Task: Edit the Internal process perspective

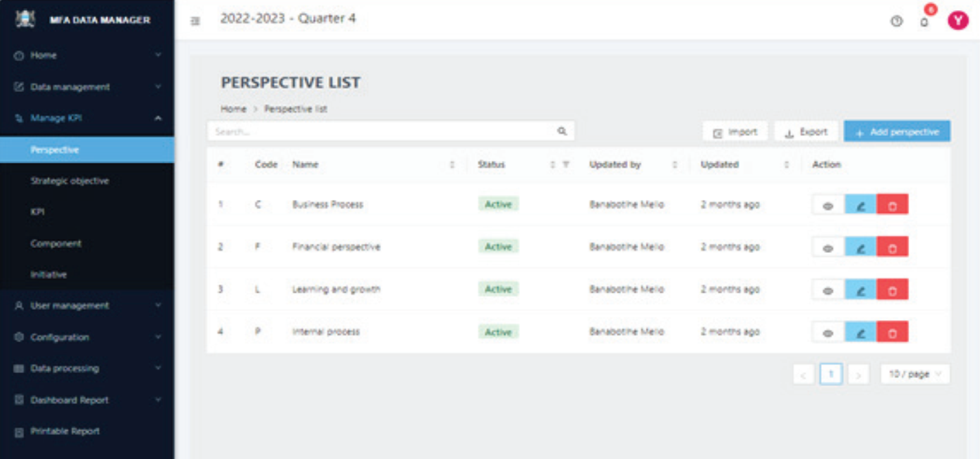Action: coord(860,333)
